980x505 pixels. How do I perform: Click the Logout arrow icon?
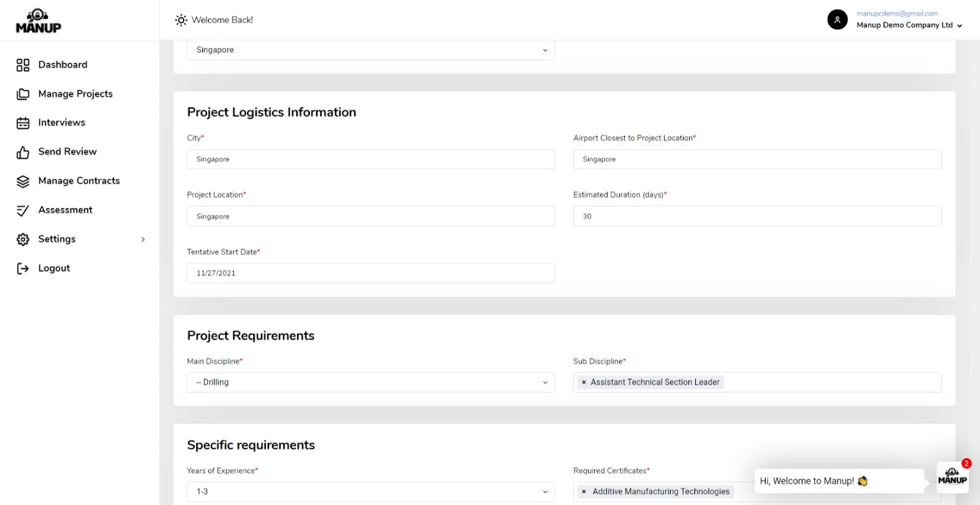point(23,268)
